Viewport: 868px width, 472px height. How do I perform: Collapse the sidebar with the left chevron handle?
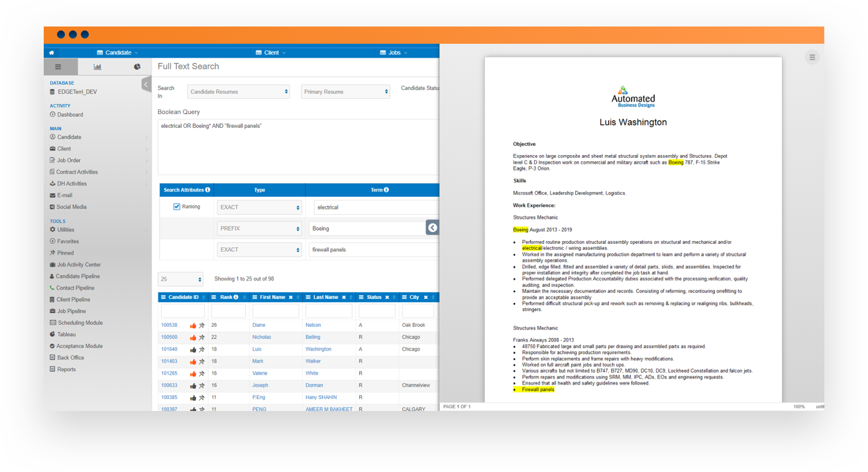tap(146, 84)
